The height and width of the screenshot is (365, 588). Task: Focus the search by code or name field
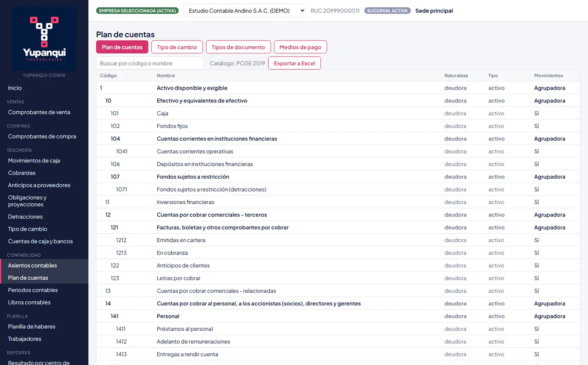[x=150, y=63]
